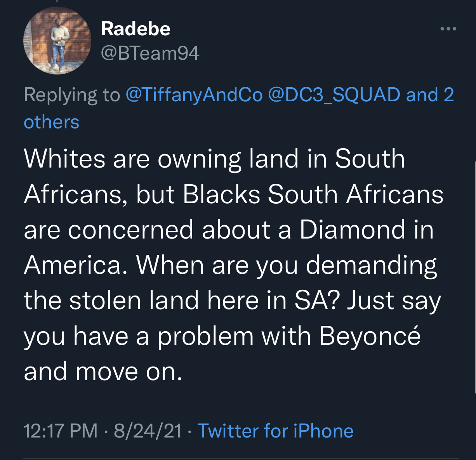The height and width of the screenshot is (460, 476).
Task: Click the 12:17 PM timestamp
Action: (61, 431)
